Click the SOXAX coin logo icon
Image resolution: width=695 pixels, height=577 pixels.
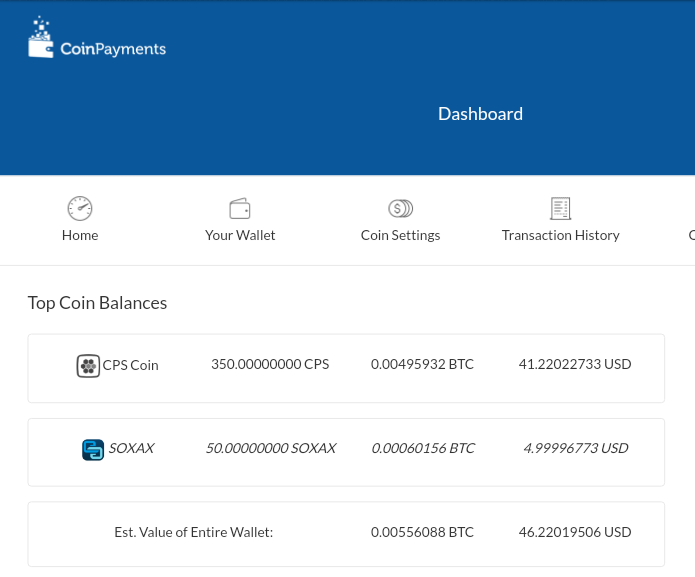point(93,450)
